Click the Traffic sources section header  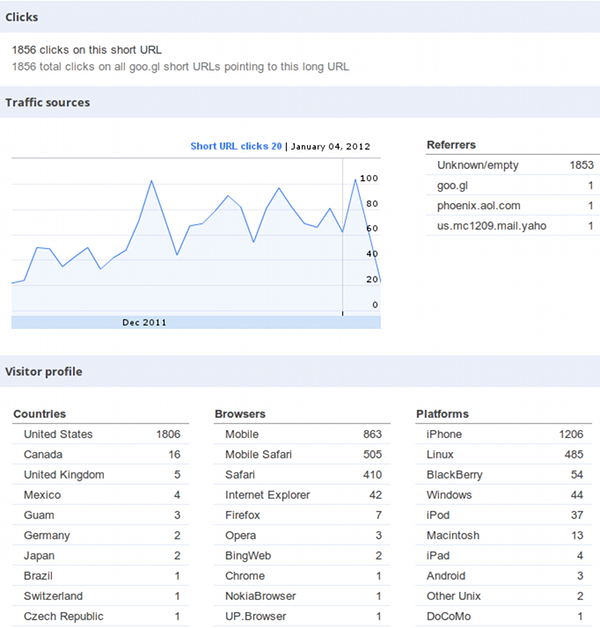300,102
